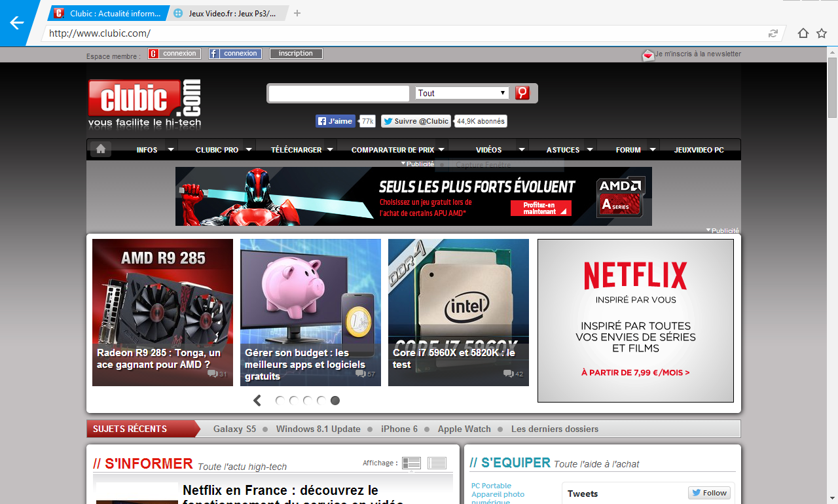The width and height of the screenshot is (838, 504).
Task: Click the newsletter envelope icon
Action: tap(648, 56)
